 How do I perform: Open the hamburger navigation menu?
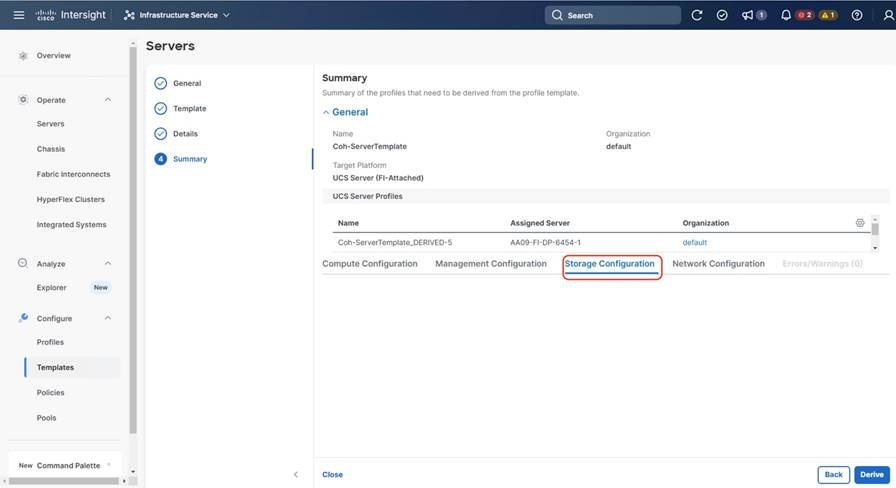19,15
